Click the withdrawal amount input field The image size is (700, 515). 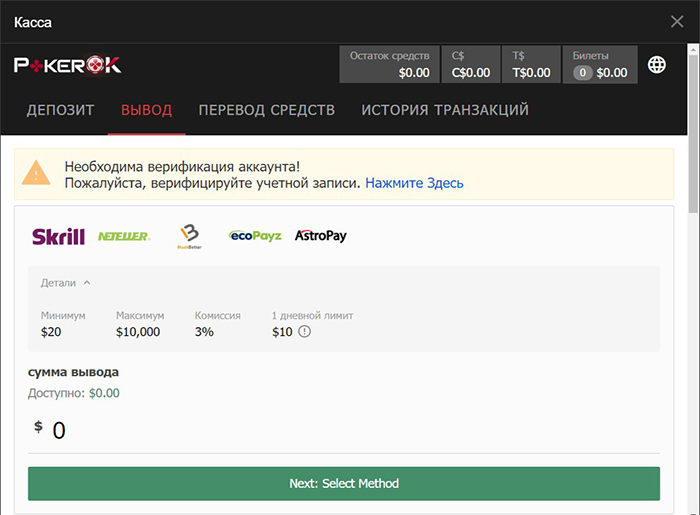click(344, 431)
